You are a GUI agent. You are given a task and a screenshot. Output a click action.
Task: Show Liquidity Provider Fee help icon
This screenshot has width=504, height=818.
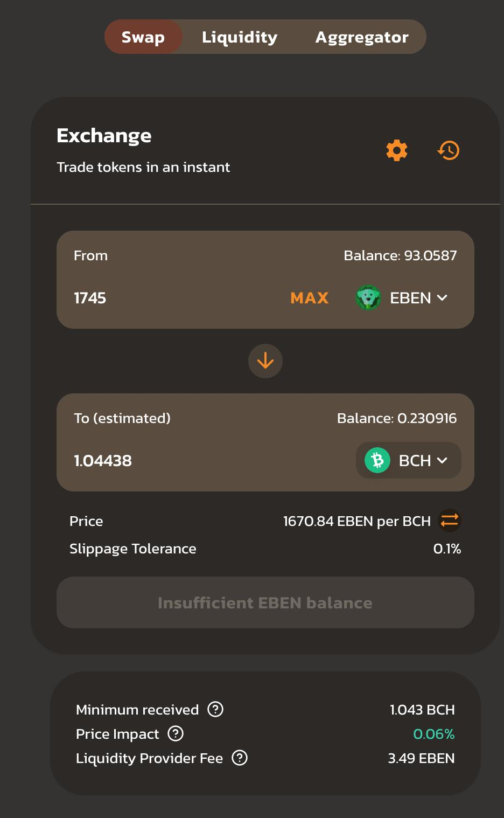240,758
